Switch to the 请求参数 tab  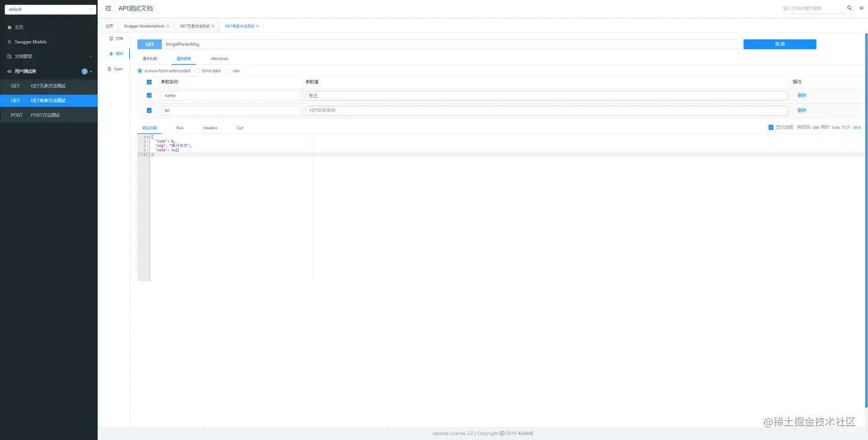click(x=184, y=59)
